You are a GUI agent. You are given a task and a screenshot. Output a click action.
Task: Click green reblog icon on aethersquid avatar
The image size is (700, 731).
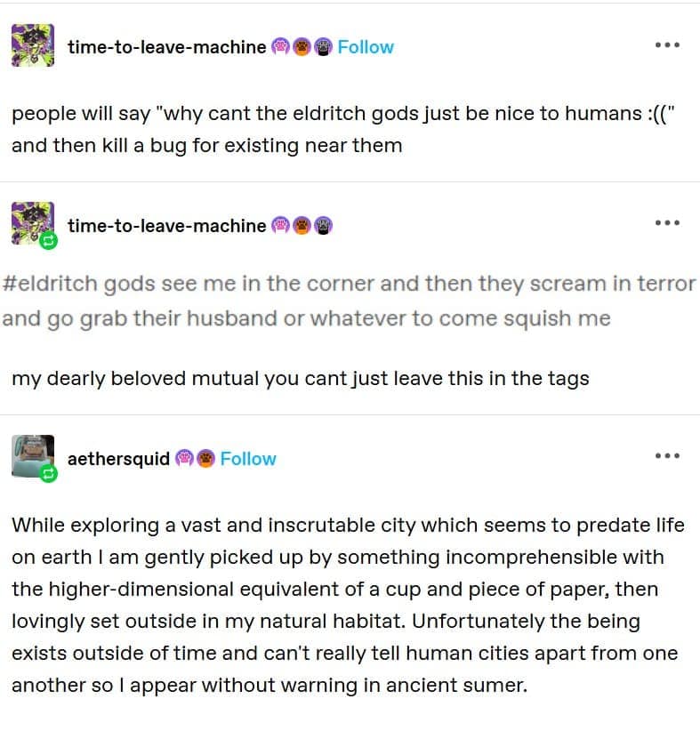click(x=48, y=474)
